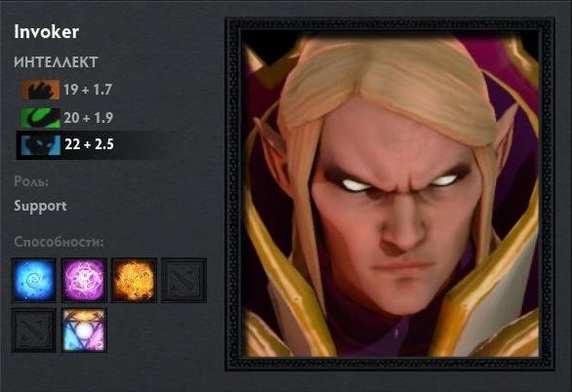572x392 pixels.
Task: Select the Exort orange orb ability icon
Action: pyautogui.click(x=134, y=280)
